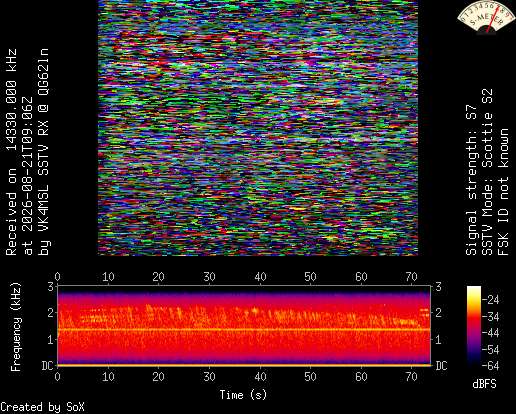516x414 pixels.
Task: Click the S-Meter gauge icon
Action: click(486, 17)
